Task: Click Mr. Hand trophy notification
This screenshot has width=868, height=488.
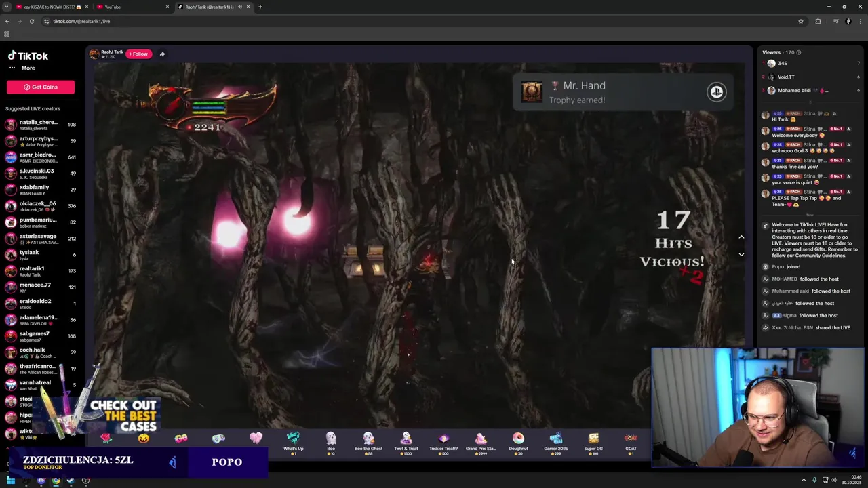Action: pos(623,92)
